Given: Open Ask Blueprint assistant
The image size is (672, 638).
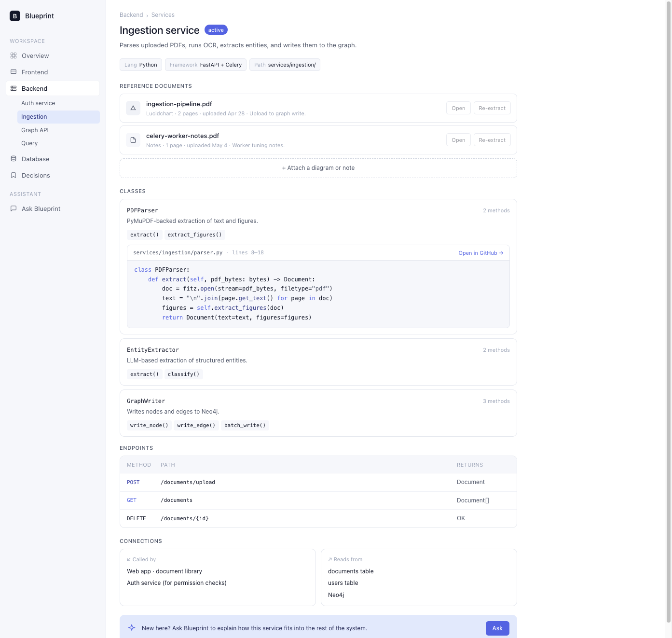Looking at the screenshot, I should point(53,208).
